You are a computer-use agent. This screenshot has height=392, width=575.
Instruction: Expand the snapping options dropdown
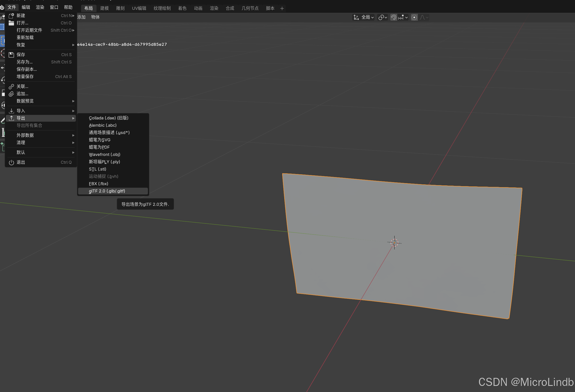403,17
